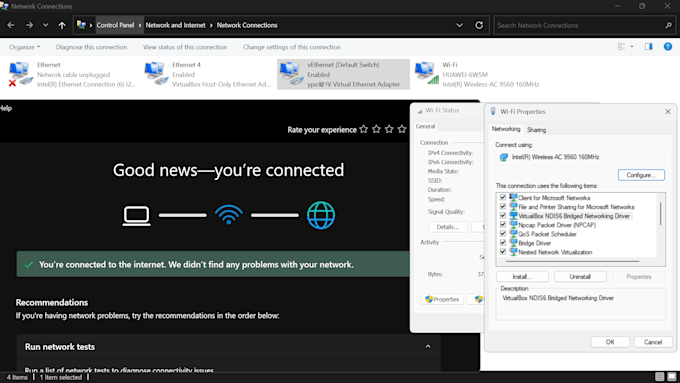Uncheck Bridge Driver checkbox
Screen dimensions: 680x383
pos(503,243)
